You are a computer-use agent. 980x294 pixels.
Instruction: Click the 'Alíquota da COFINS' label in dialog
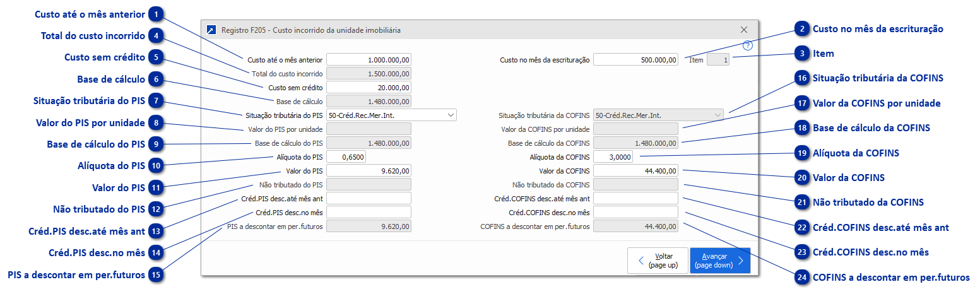tap(560, 156)
